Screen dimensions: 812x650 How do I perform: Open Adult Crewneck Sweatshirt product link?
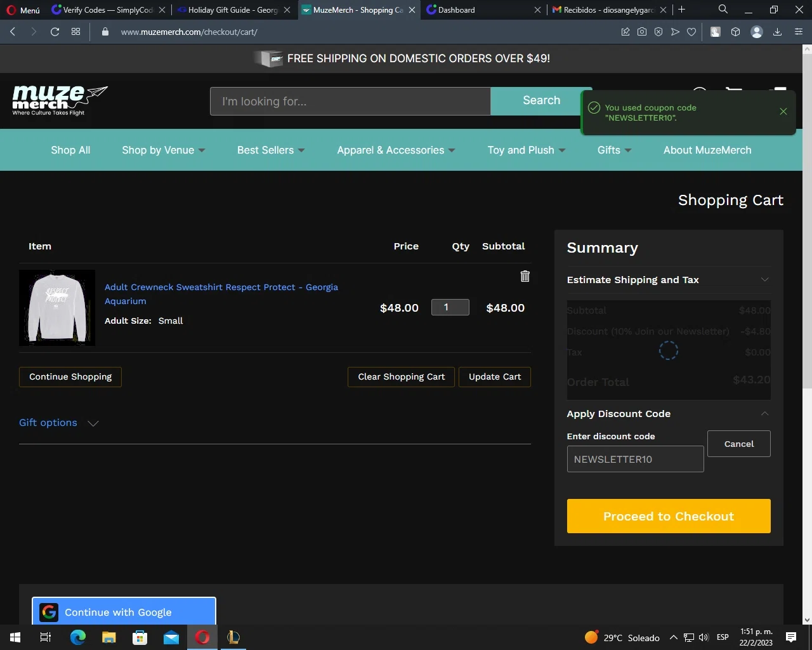point(221,294)
